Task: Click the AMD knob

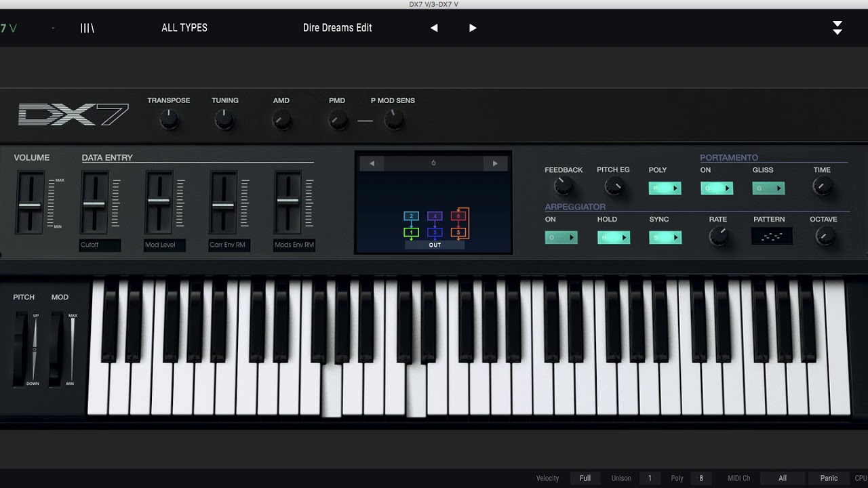Action: coord(281,121)
